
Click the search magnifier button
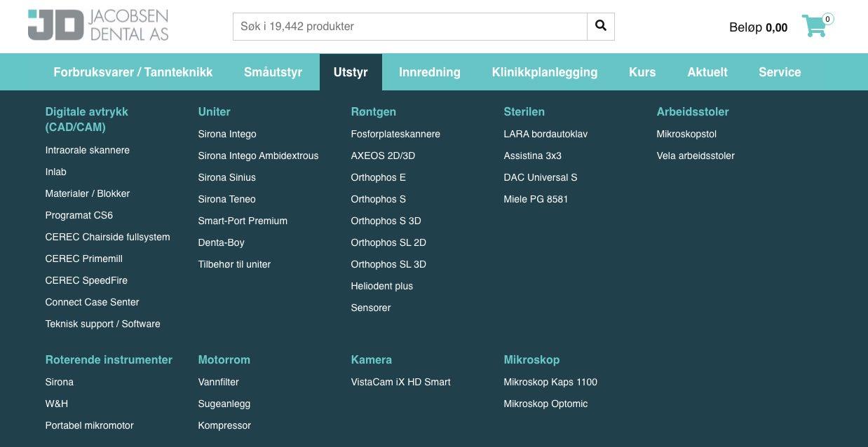pyautogui.click(x=601, y=26)
